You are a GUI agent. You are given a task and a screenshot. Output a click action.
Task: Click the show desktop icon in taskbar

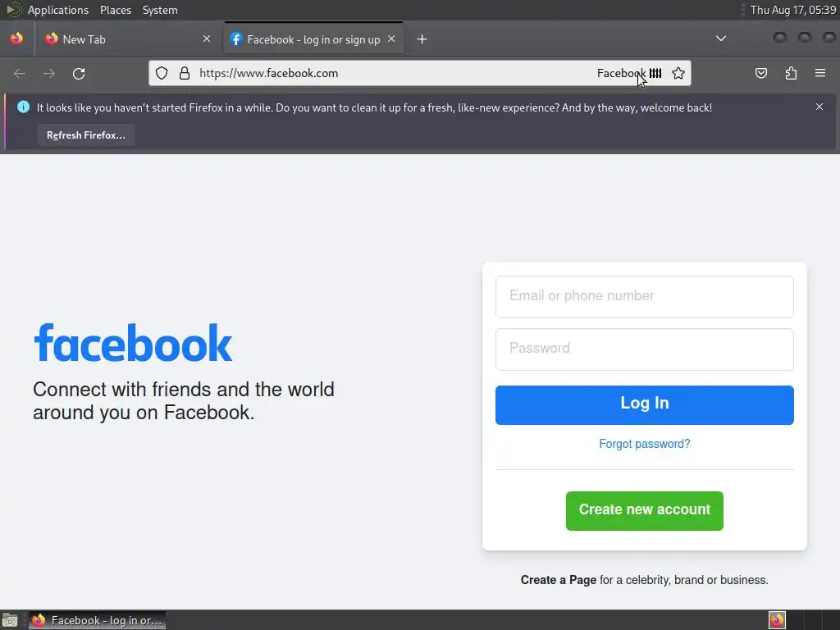tap(10, 620)
